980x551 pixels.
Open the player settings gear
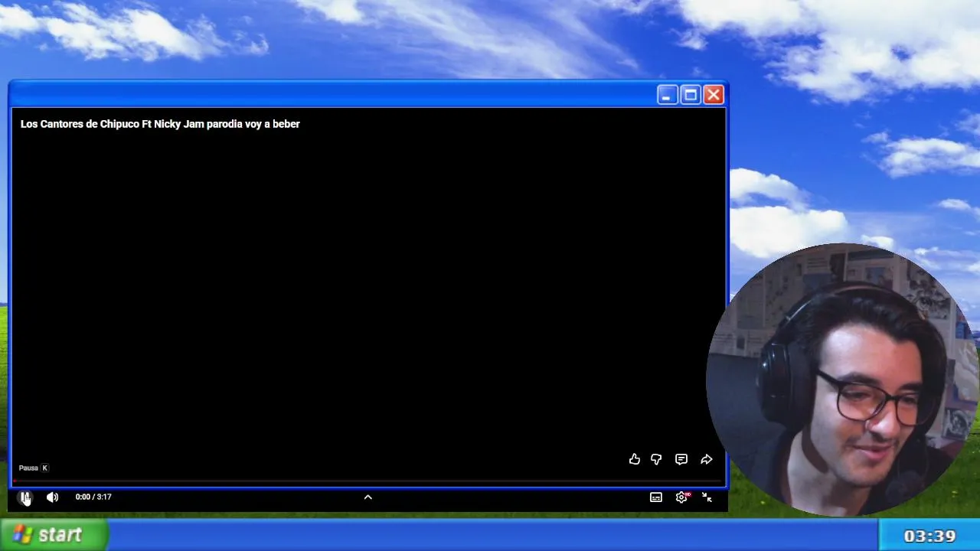pos(681,497)
